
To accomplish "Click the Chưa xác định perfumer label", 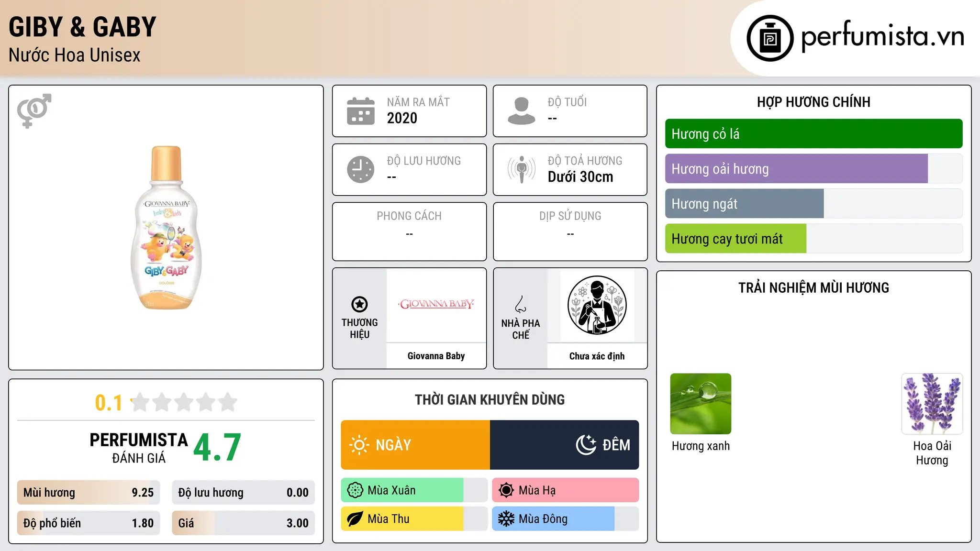I will (597, 356).
